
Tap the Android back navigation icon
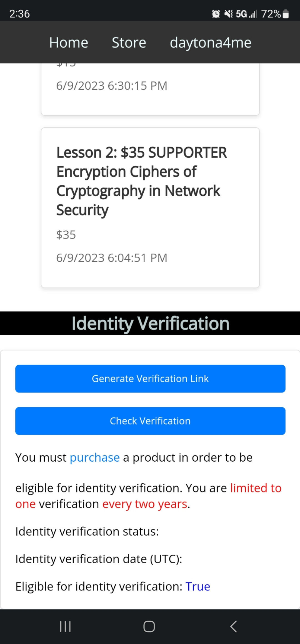tap(234, 626)
